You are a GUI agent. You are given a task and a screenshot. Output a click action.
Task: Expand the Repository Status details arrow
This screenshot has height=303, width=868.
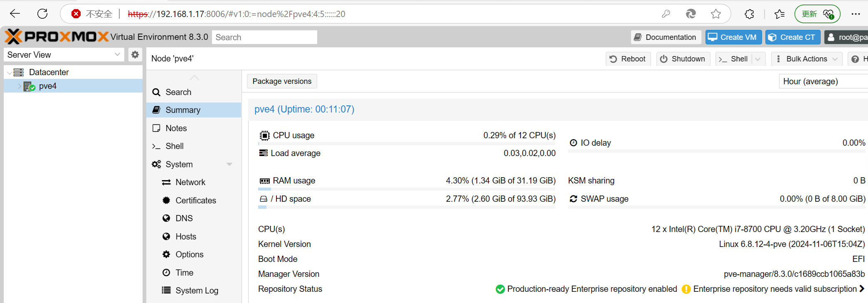click(862, 289)
